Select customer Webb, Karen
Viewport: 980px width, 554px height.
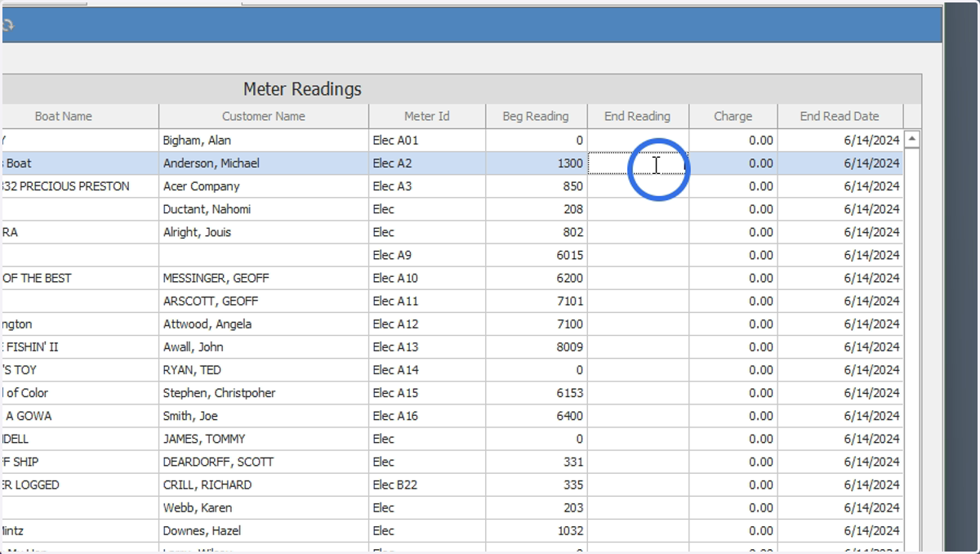(x=197, y=507)
